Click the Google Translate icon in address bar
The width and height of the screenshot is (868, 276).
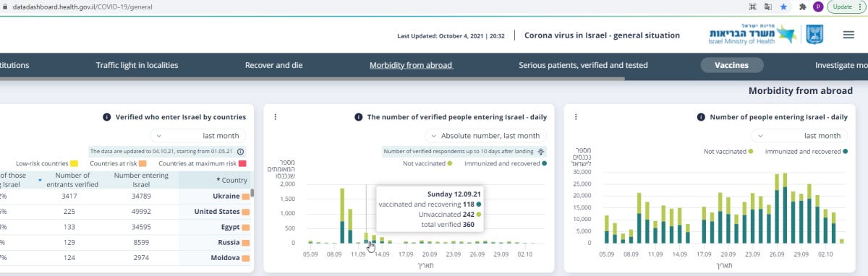[x=768, y=7]
